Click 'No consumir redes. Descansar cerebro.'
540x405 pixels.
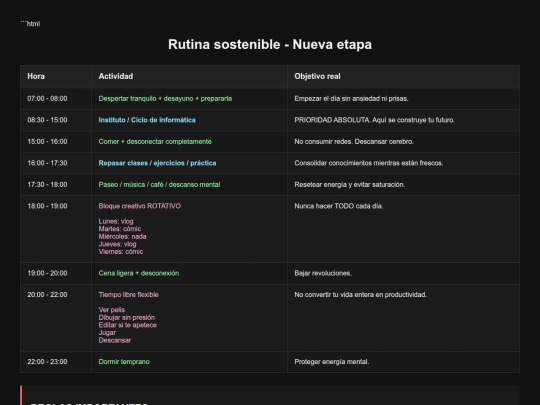click(x=354, y=142)
